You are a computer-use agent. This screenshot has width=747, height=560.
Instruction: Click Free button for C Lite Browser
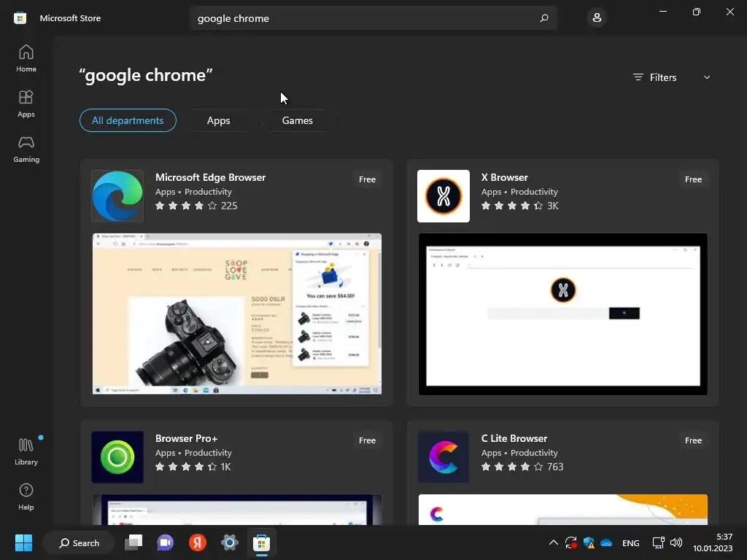tap(693, 440)
